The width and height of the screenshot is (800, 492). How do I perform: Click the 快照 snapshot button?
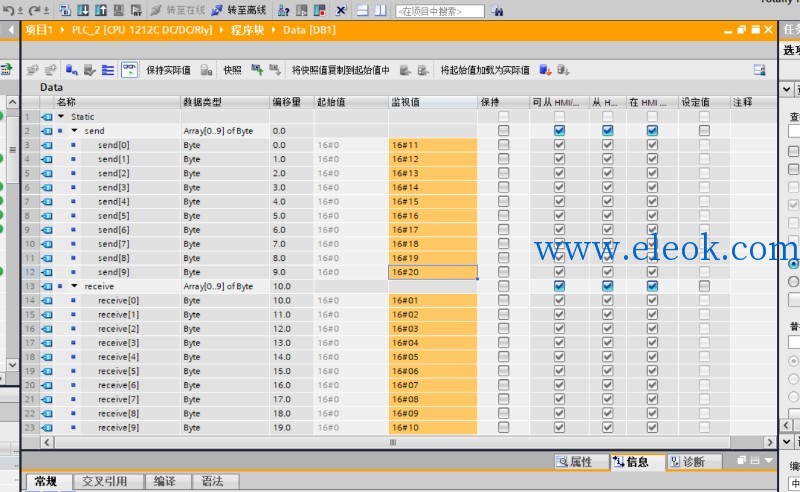[x=232, y=70]
